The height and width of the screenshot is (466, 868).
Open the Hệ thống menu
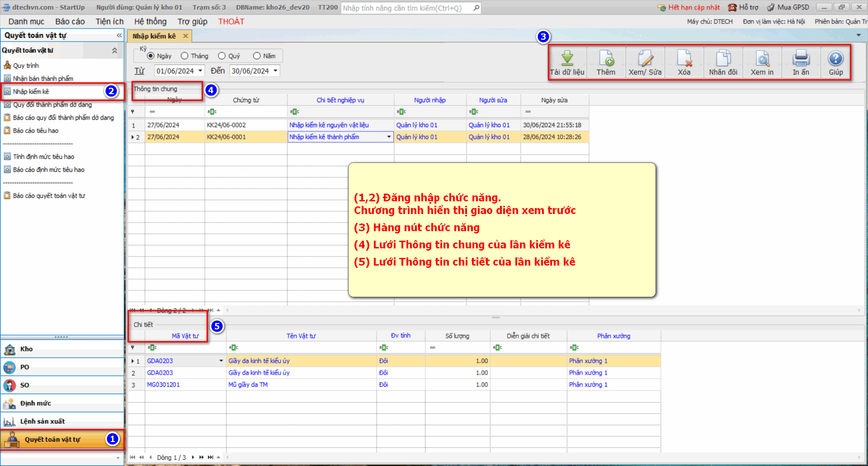pyautogui.click(x=150, y=22)
